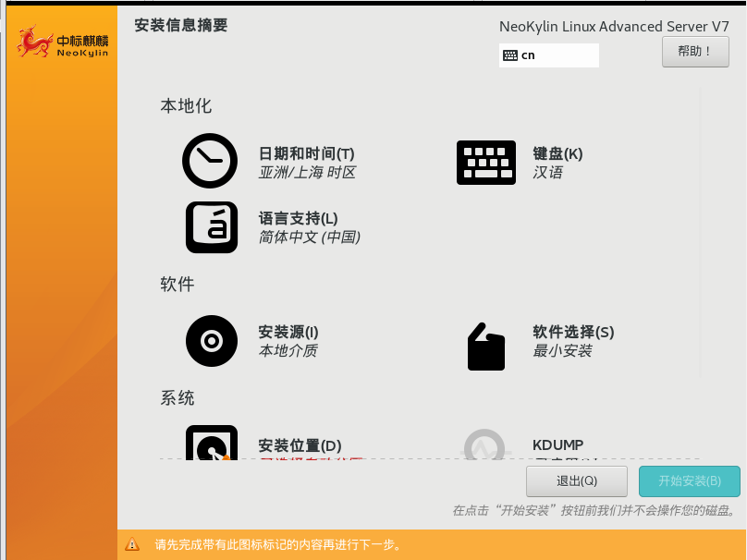
Task: Click the 软件 section heading
Action: [178, 285]
